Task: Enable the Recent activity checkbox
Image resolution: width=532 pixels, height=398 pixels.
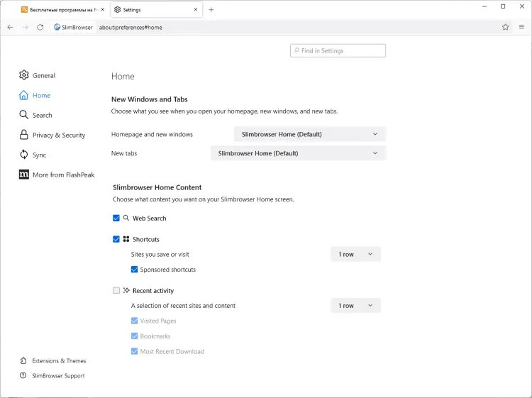Action: click(x=116, y=291)
